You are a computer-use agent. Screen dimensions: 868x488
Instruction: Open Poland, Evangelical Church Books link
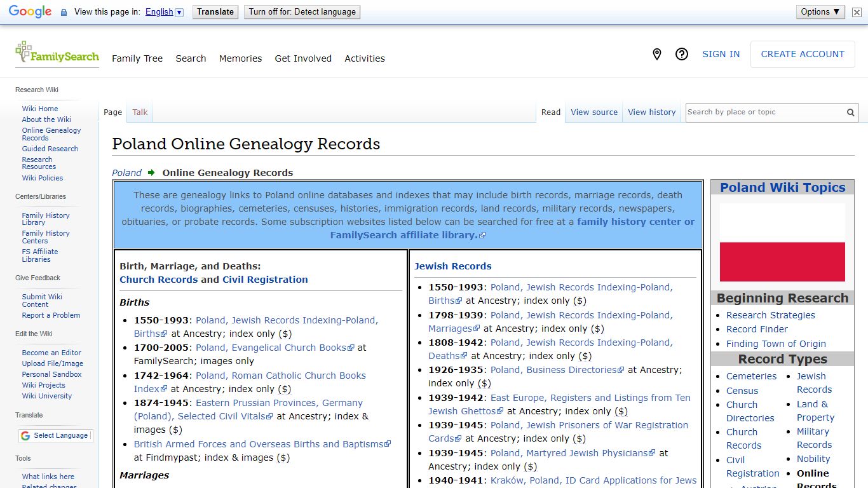[x=275, y=348]
